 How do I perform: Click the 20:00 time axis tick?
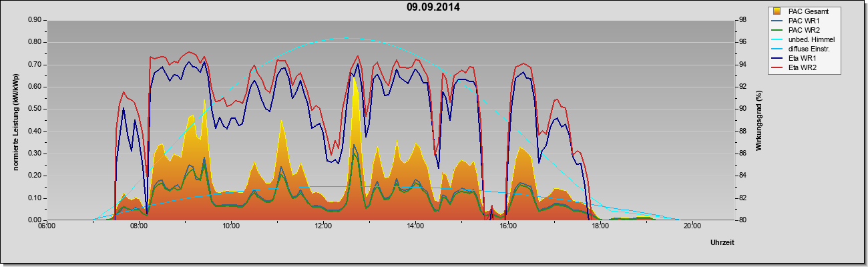[692, 226]
